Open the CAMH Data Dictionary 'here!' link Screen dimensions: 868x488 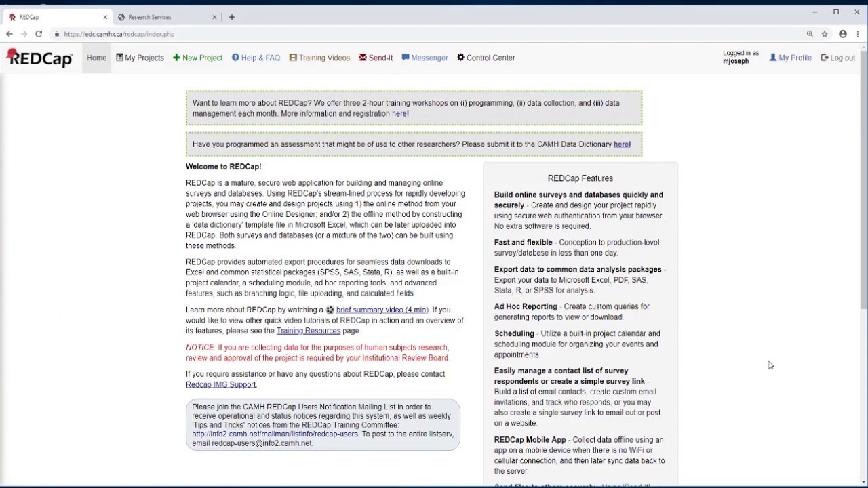pyautogui.click(x=622, y=144)
